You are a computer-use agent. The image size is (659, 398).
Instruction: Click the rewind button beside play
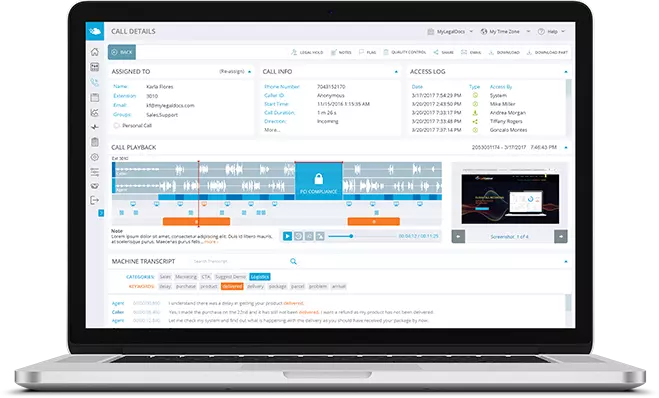tap(298, 236)
